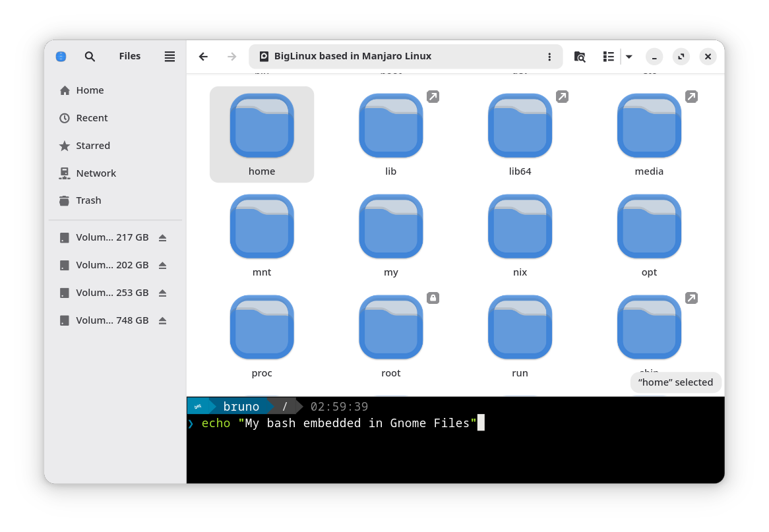Open the hamburger main menu
769x532 pixels.
point(169,57)
